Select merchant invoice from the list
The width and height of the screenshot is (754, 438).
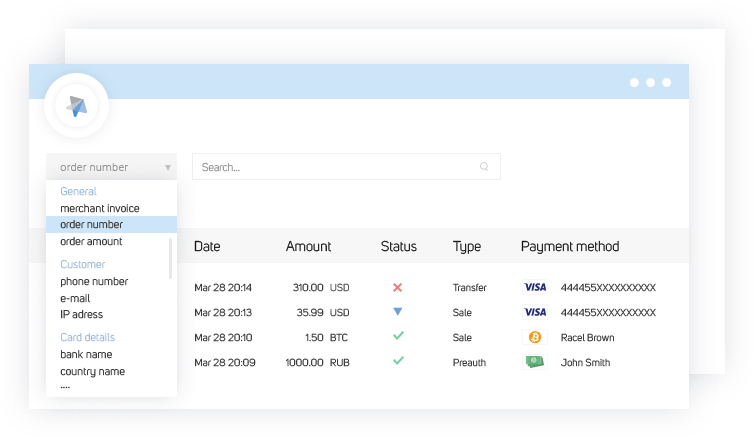click(100, 208)
